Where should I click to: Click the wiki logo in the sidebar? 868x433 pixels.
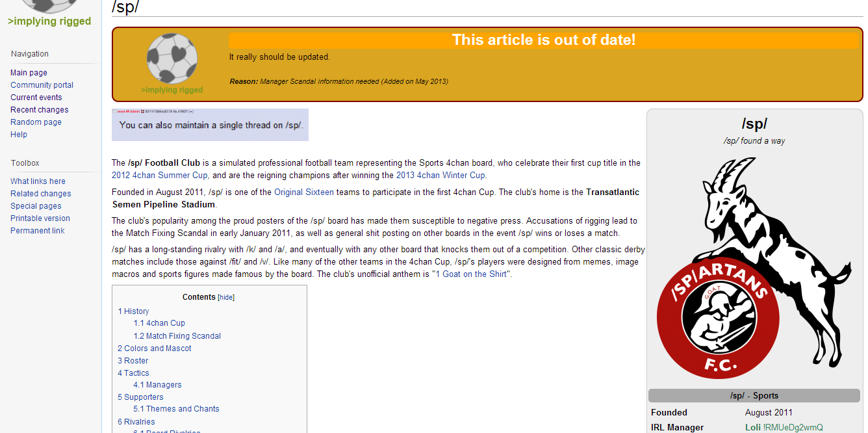point(49,13)
